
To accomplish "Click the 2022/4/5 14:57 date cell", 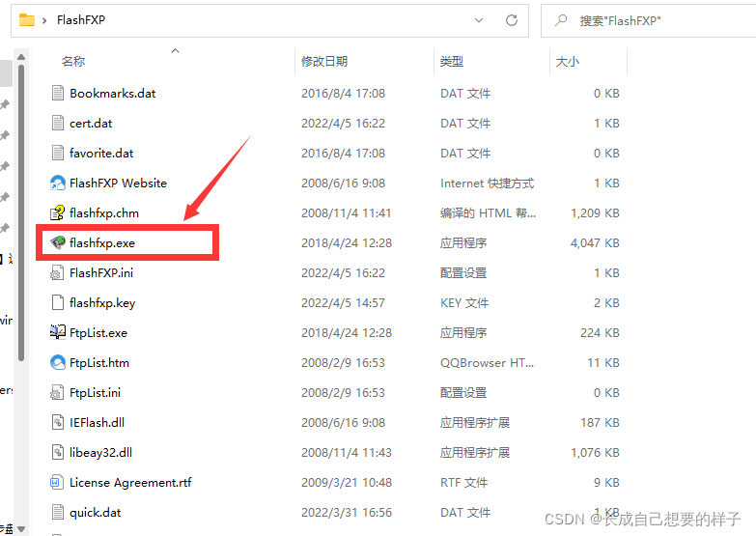I will (x=344, y=302).
